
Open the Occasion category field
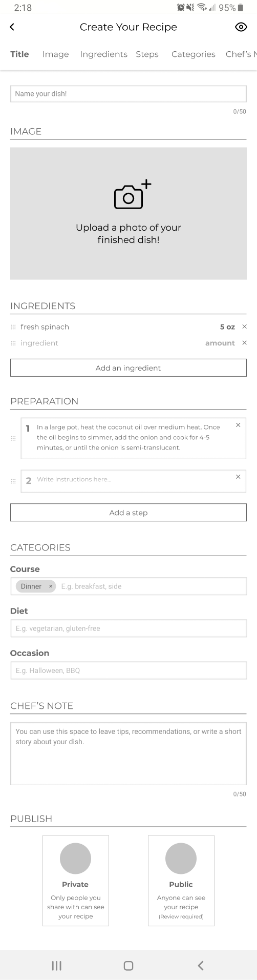tap(128, 670)
